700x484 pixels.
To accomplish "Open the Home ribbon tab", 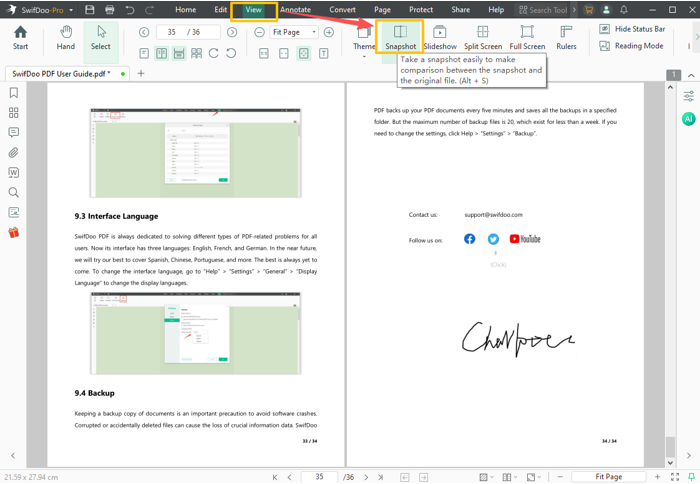I will click(185, 9).
